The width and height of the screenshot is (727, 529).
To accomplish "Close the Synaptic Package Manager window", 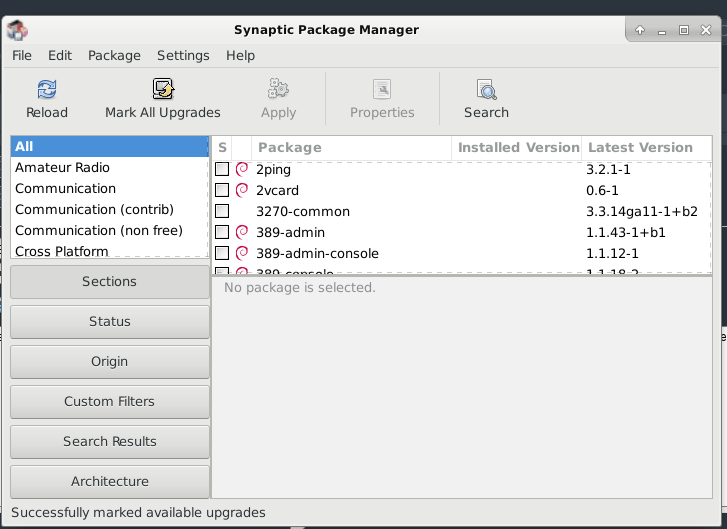I will pos(706,30).
